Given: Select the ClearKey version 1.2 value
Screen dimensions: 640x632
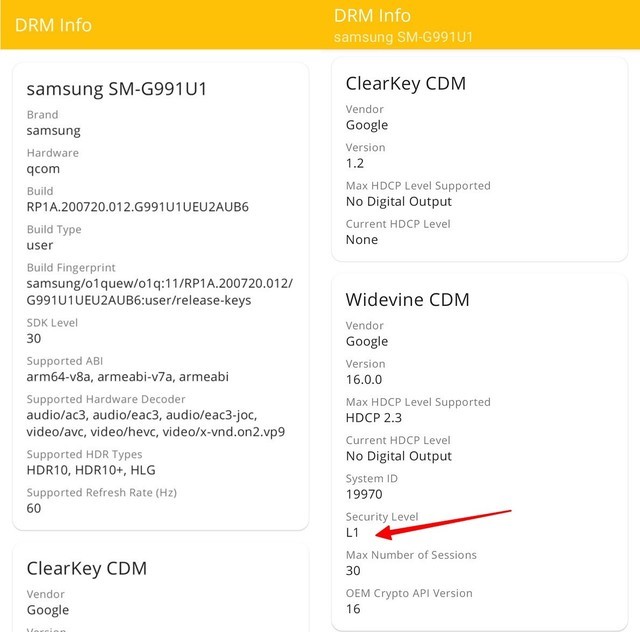Looking at the screenshot, I should [x=355, y=163].
